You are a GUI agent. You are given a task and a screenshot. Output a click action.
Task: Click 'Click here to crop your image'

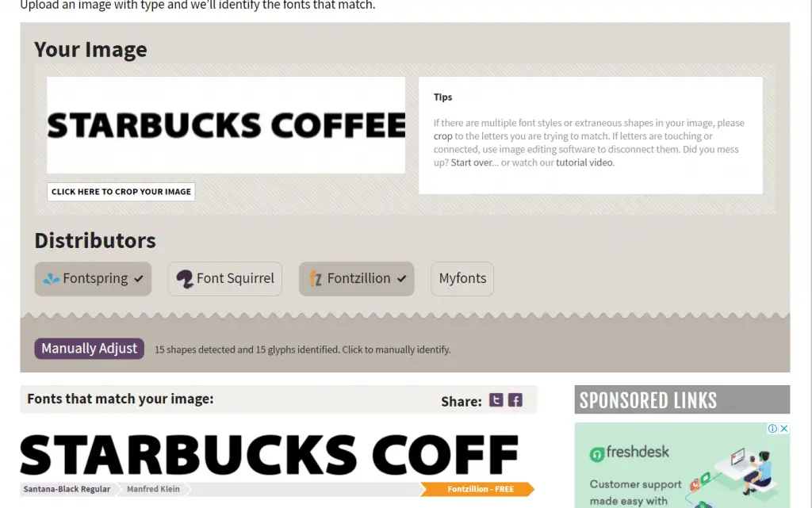[121, 192]
